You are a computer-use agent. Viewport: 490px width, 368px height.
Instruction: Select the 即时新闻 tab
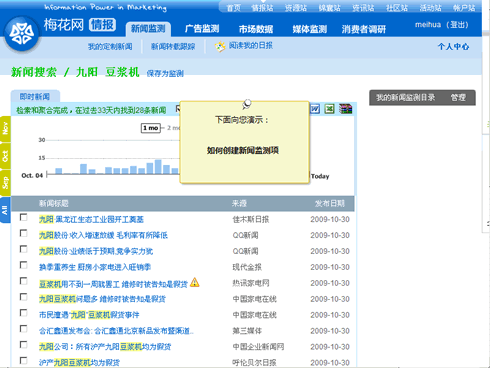click(x=35, y=97)
